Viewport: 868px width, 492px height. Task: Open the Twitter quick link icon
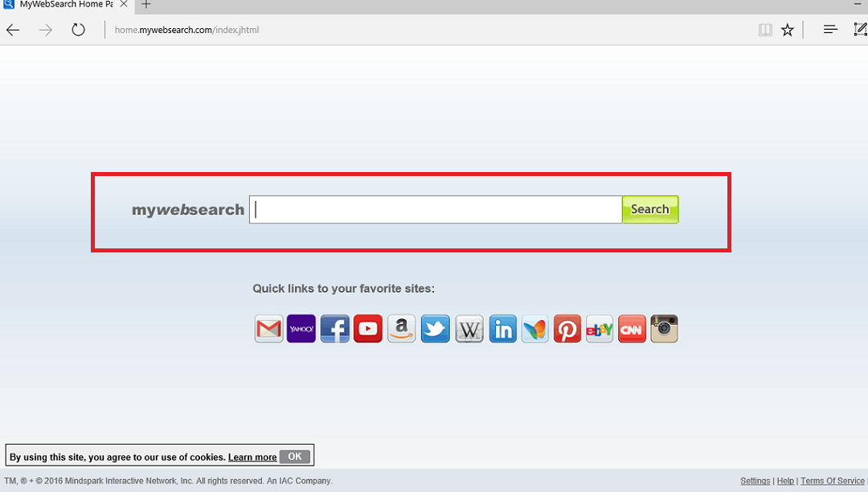[435, 329]
